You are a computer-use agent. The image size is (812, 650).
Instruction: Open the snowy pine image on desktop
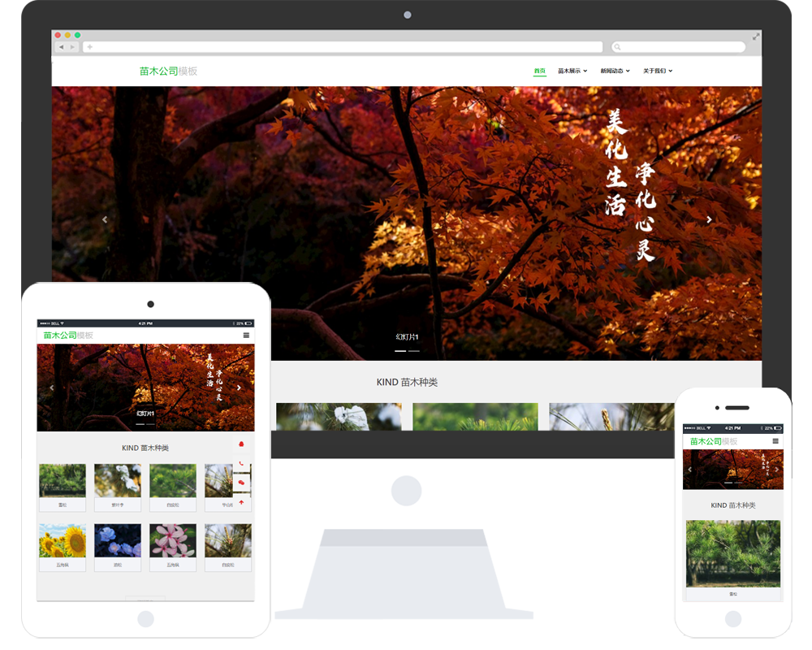[x=339, y=417]
